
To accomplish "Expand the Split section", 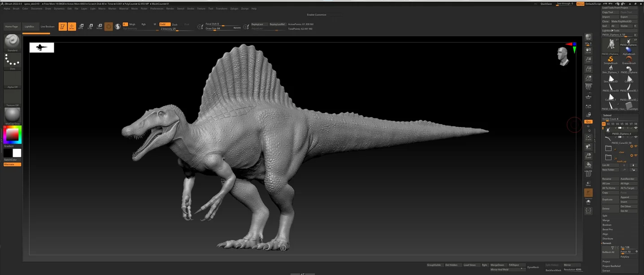I will tap(605, 216).
